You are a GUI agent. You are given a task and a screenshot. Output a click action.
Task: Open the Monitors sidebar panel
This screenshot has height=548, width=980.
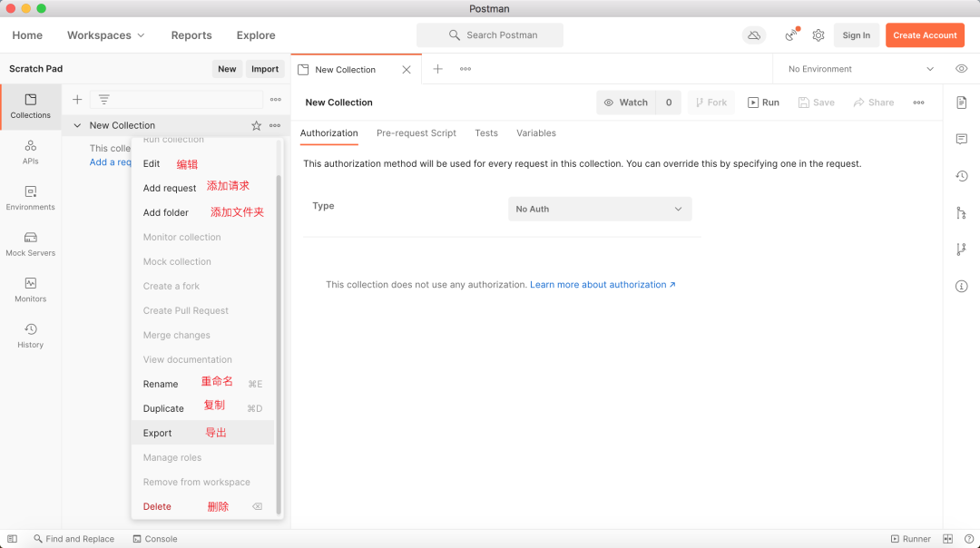click(31, 290)
